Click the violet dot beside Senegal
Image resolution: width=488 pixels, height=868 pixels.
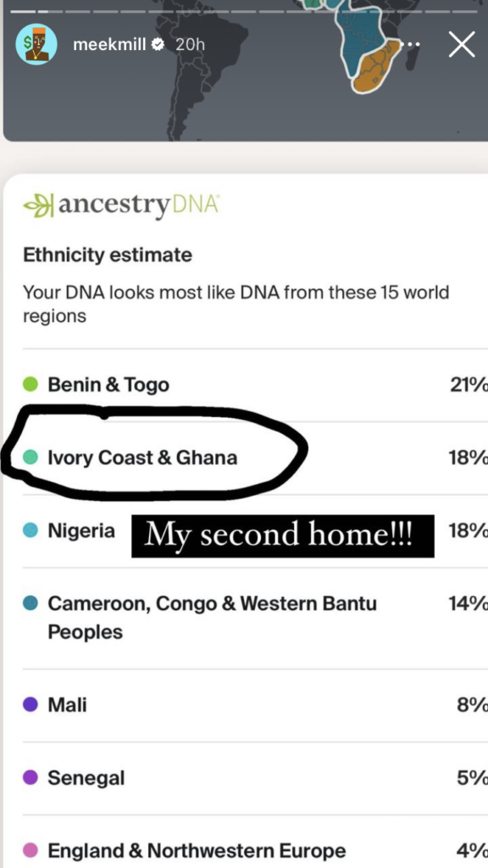31,777
